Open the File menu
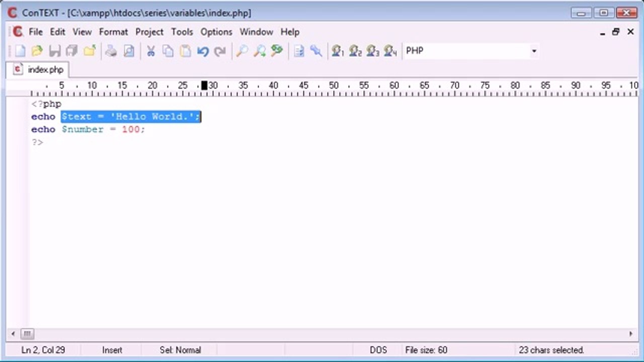644x362 pixels. coord(36,32)
